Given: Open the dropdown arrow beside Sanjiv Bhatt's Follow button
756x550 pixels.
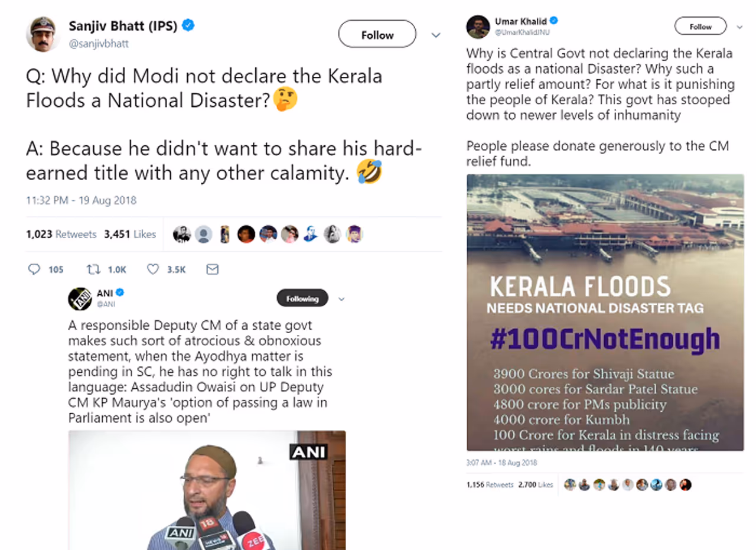Looking at the screenshot, I should point(436,35).
